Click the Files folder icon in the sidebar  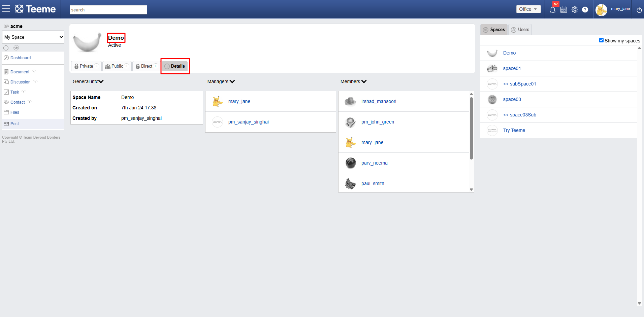pyautogui.click(x=6, y=112)
